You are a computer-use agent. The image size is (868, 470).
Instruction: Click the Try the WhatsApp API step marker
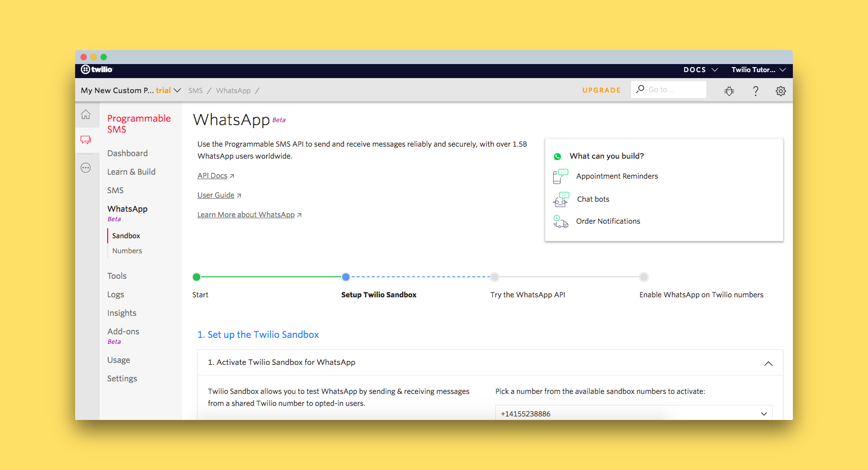pos(495,277)
